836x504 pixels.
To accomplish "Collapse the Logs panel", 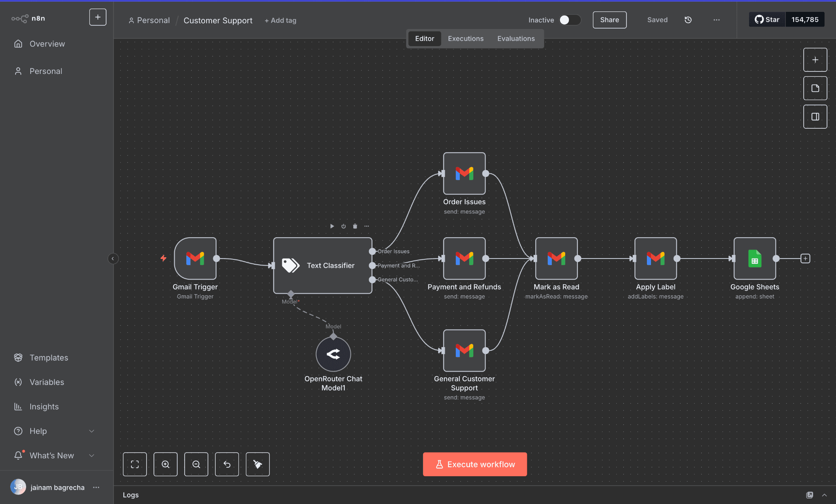I will pyautogui.click(x=825, y=495).
